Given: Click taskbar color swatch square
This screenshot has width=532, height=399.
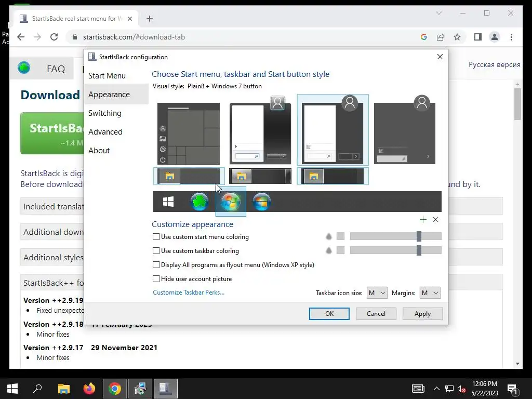Looking at the screenshot, I should coord(340,250).
